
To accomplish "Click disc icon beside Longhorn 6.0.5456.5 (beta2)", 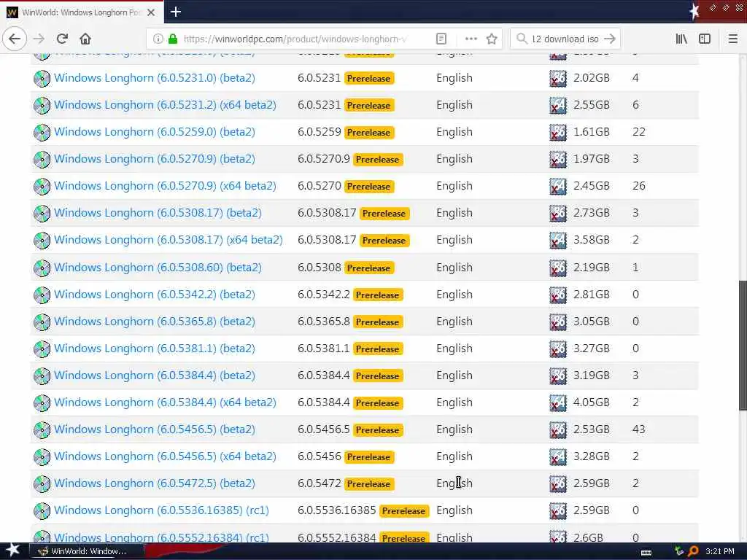I will tap(42, 430).
